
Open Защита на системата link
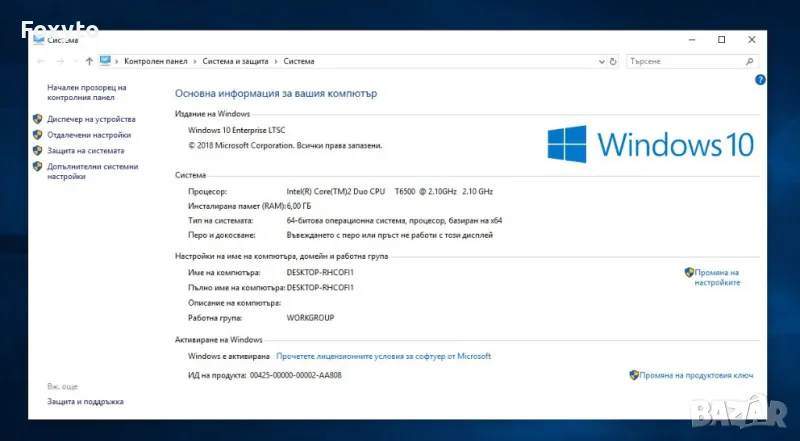pyautogui.click(x=85, y=151)
